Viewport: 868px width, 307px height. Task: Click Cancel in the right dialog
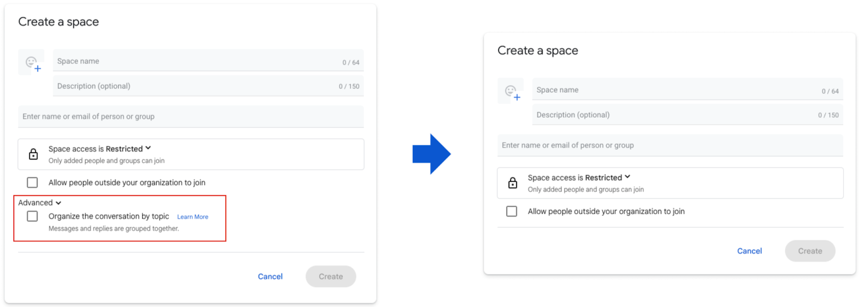750,251
